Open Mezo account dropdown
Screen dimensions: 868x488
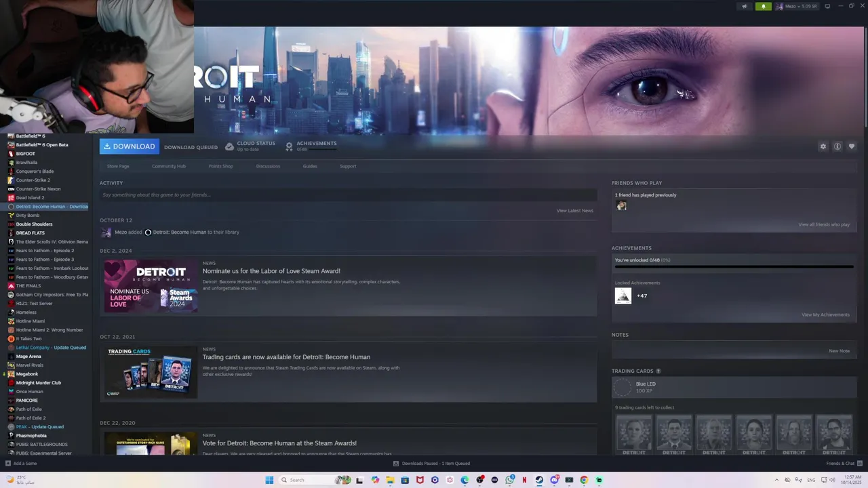coord(797,6)
